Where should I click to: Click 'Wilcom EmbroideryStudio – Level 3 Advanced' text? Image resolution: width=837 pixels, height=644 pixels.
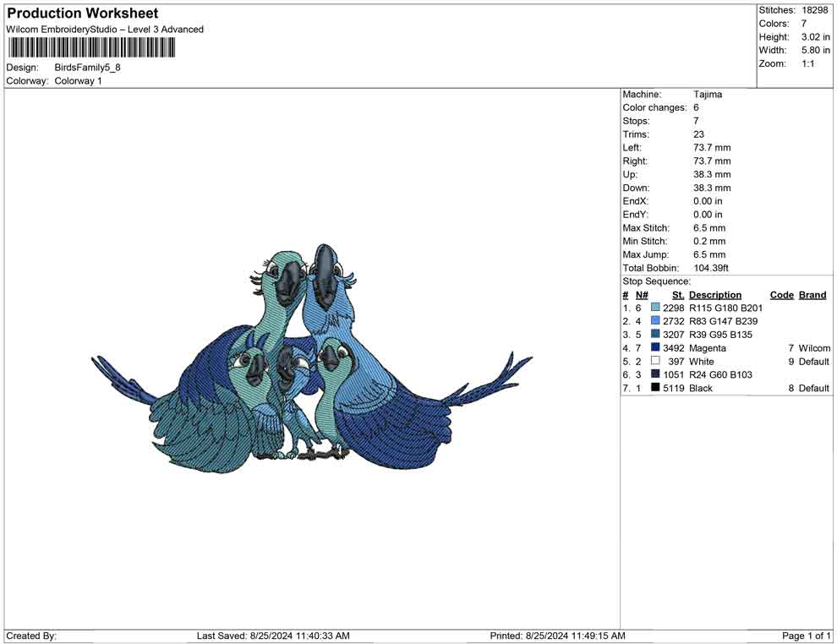click(x=105, y=30)
